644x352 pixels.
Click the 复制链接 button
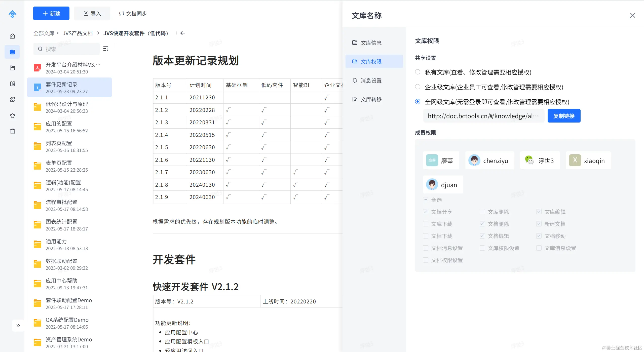564,116
